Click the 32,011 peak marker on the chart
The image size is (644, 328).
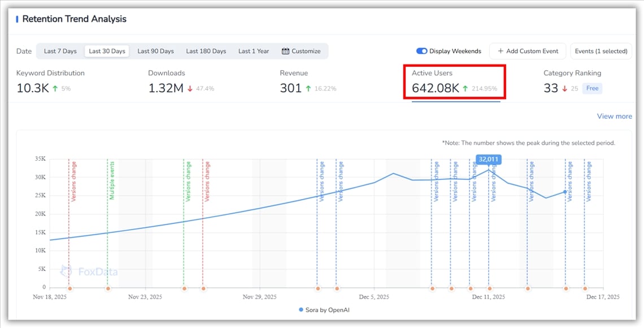[x=488, y=159]
